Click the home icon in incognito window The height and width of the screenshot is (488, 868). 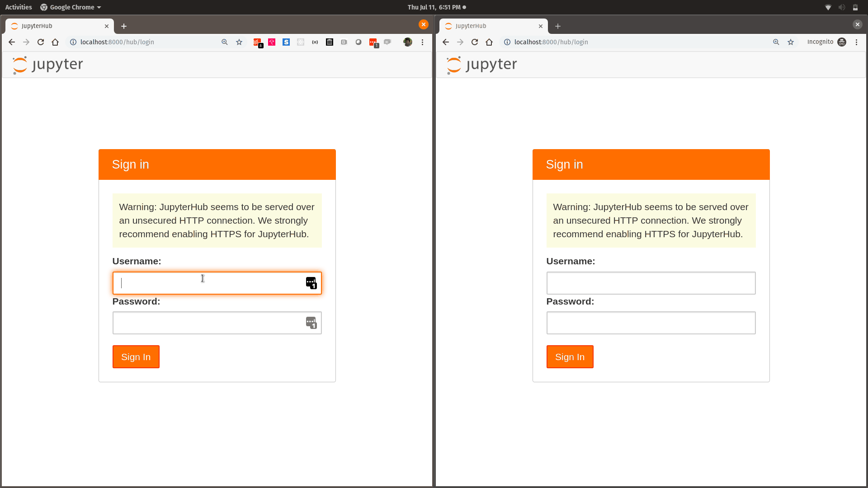pos(489,42)
